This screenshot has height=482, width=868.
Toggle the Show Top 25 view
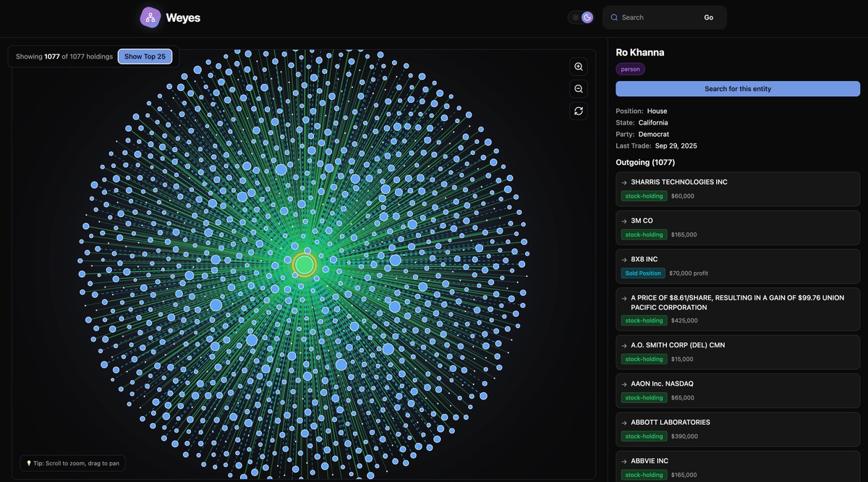tap(145, 56)
